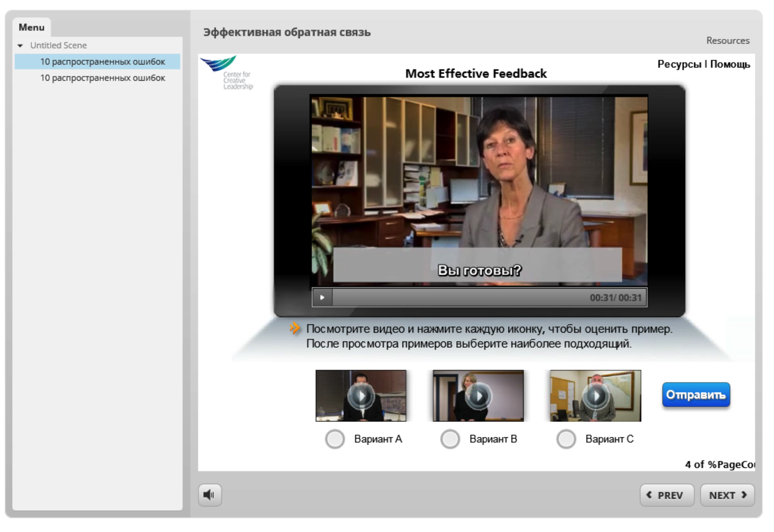Click the 00:31/ 00:31 time display
The image size is (774, 532).
616,298
